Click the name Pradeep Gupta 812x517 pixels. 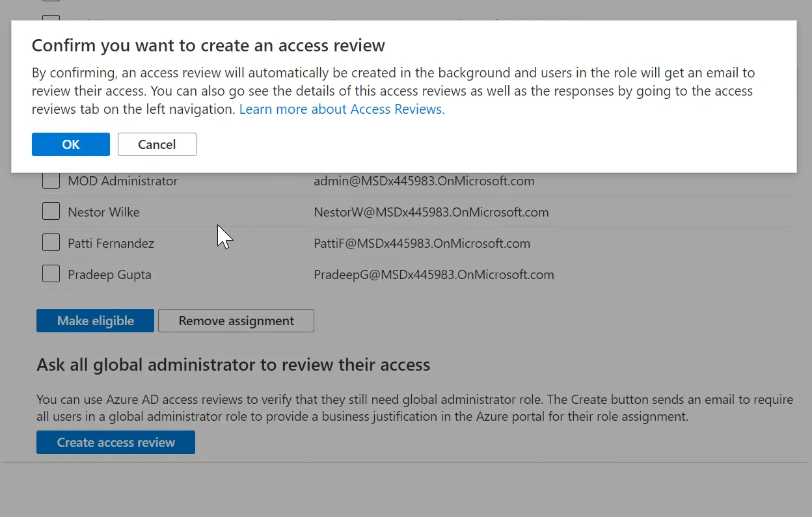[109, 274]
